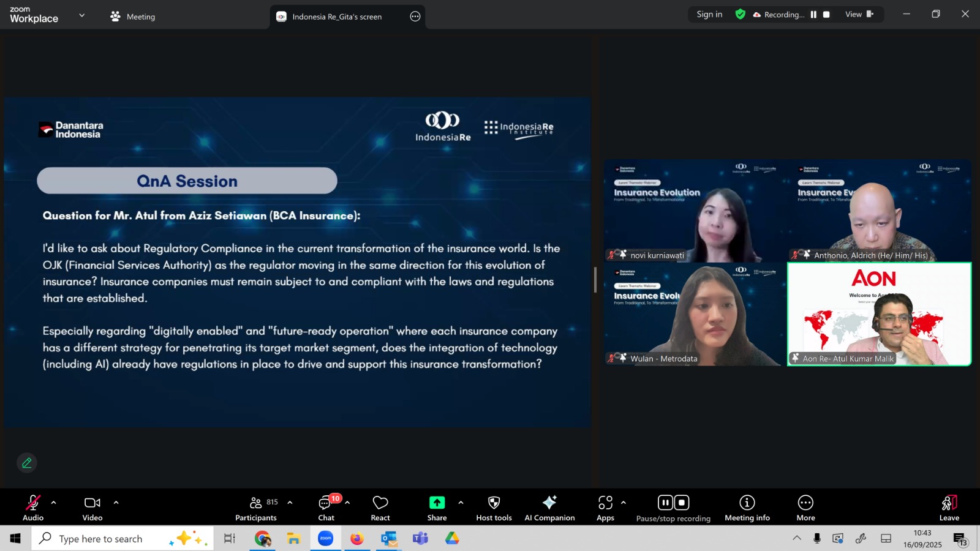
Task: Leave the meeting
Action: click(949, 508)
